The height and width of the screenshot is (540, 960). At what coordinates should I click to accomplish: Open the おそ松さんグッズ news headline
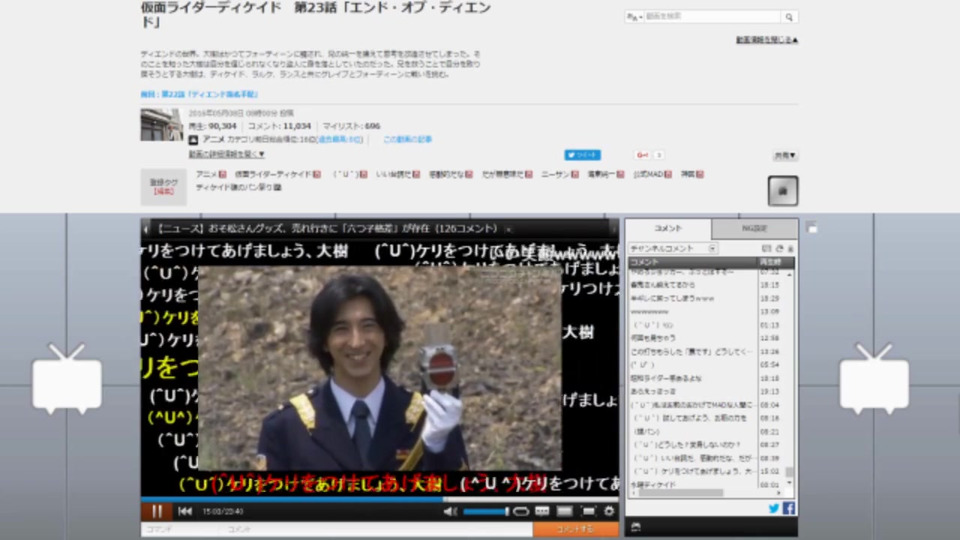click(x=327, y=229)
